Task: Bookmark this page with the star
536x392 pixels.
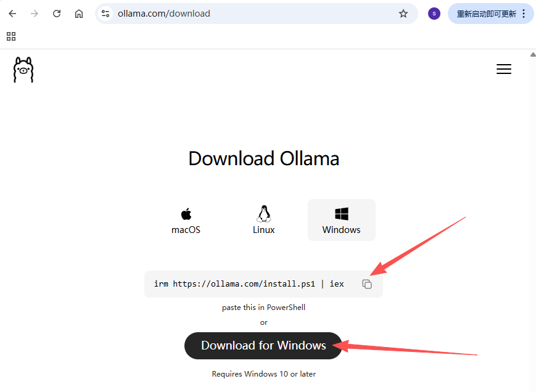Action: click(403, 14)
